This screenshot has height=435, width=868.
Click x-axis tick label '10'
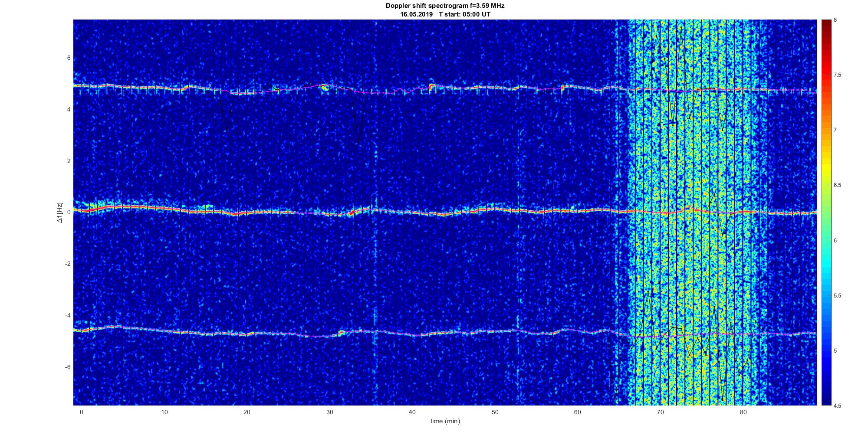(164, 412)
